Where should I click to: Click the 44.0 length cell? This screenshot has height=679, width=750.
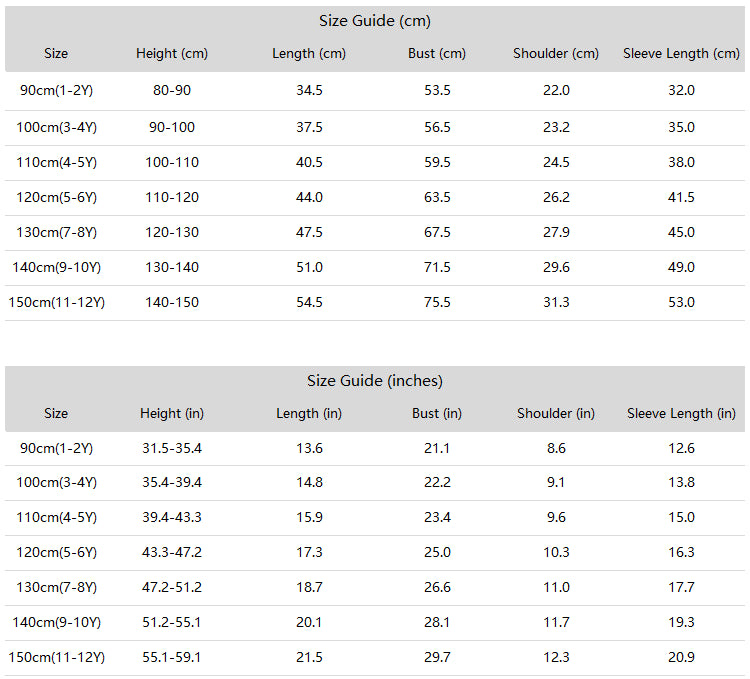coord(309,197)
